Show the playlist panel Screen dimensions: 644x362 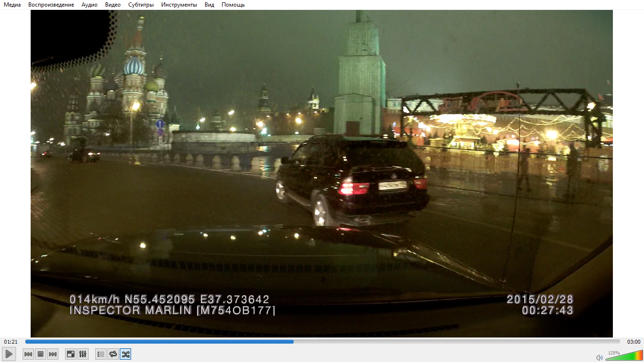(x=100, y=354)
